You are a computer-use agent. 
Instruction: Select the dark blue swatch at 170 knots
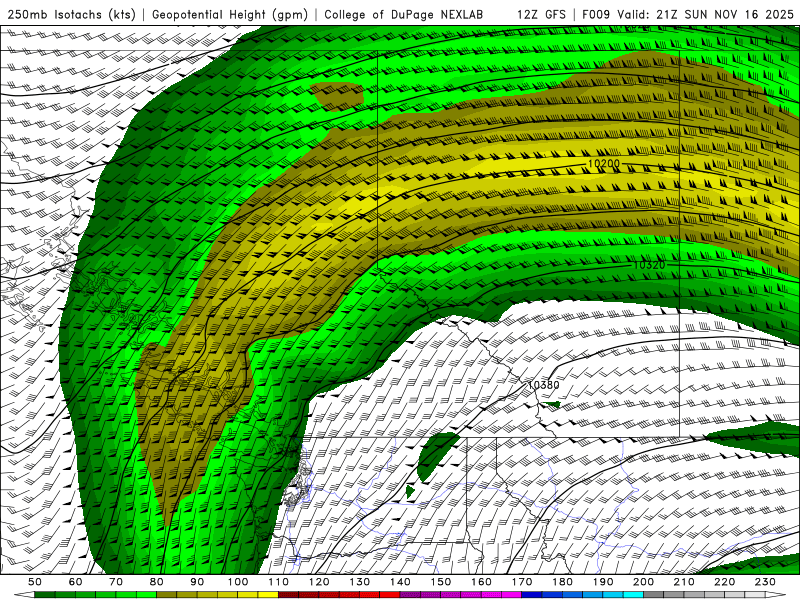tap(531, 595)
